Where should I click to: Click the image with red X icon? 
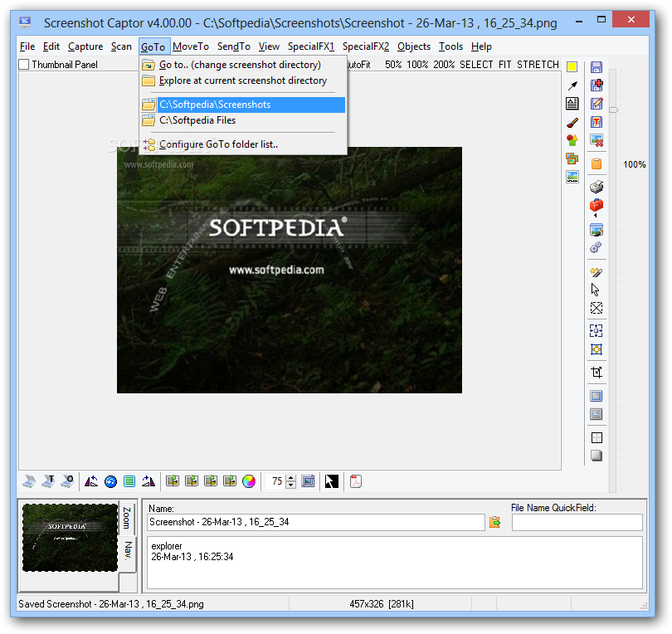[x=597, y=140]
